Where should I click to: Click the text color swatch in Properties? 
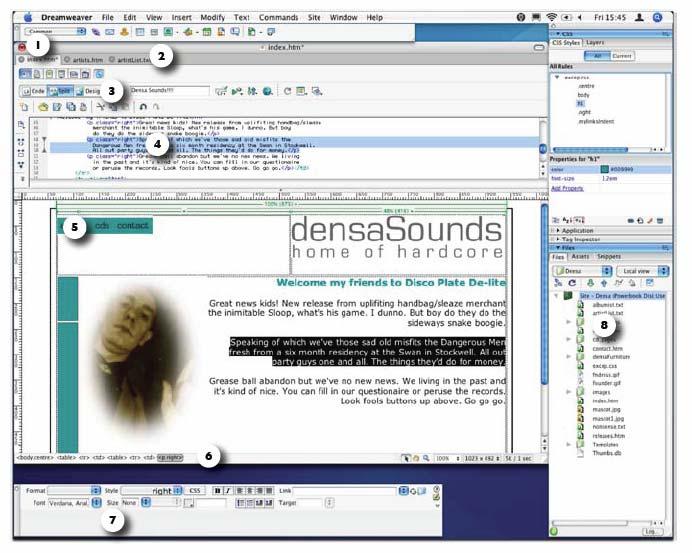click(189, 503)
